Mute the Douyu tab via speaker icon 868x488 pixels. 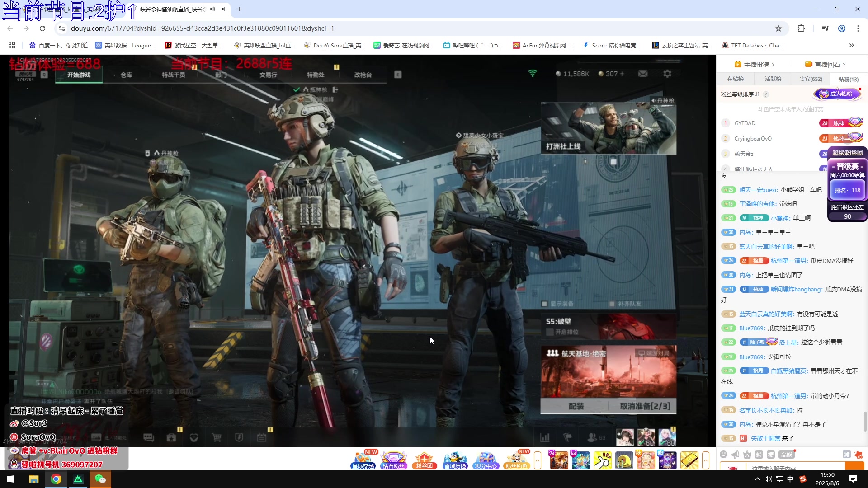pyautogui.click(x=212, y=9)
